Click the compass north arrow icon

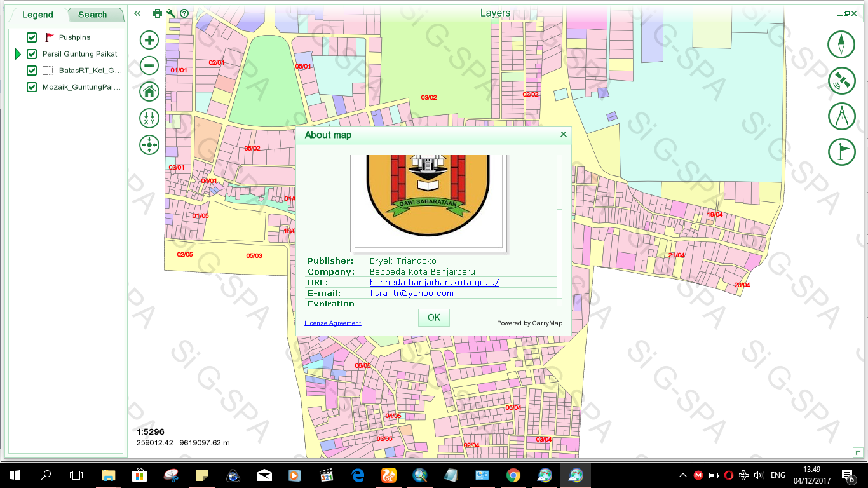(841, 44)
